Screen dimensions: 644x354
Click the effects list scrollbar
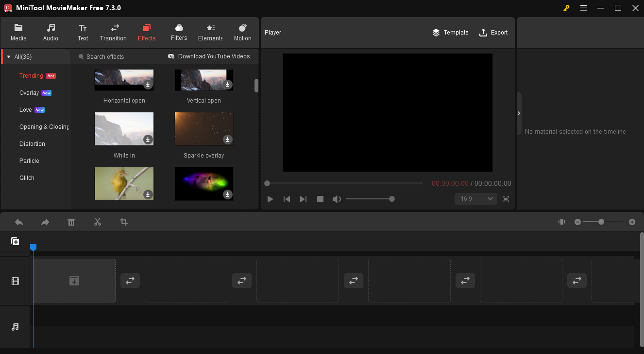[256, 86]
